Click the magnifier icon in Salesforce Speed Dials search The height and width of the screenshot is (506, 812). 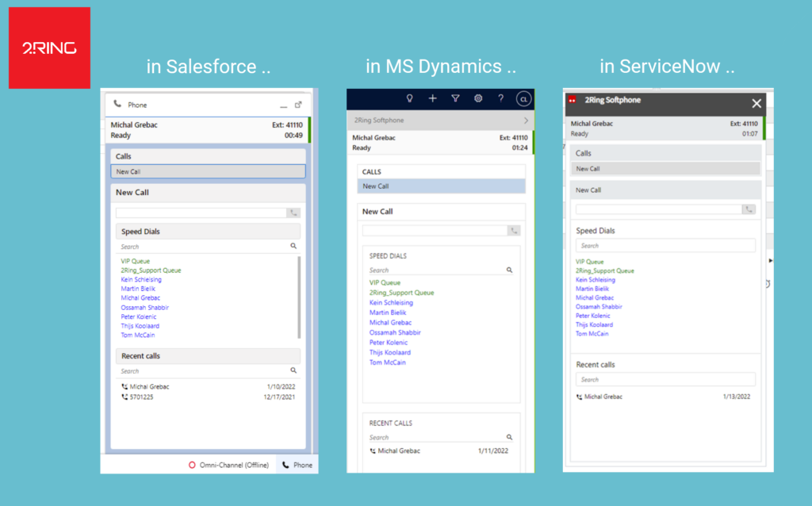pyautogui.click(x=293, y=247)
